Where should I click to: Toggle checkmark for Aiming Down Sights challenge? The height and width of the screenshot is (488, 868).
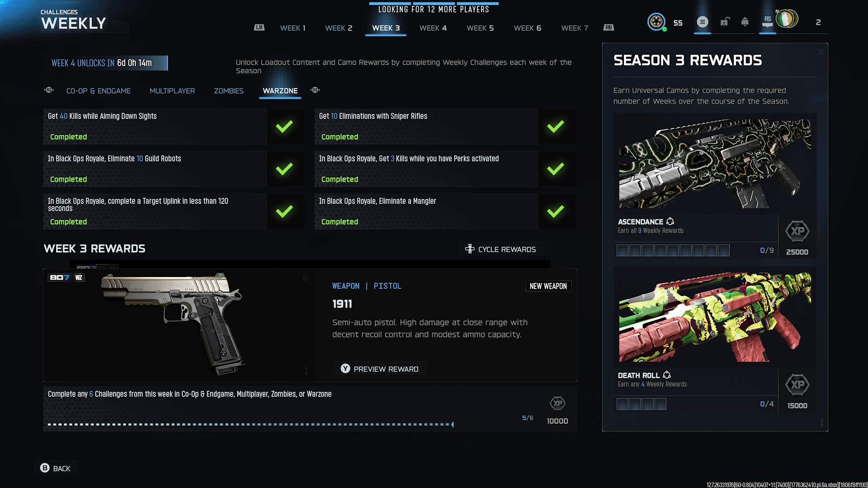point(284,127)
